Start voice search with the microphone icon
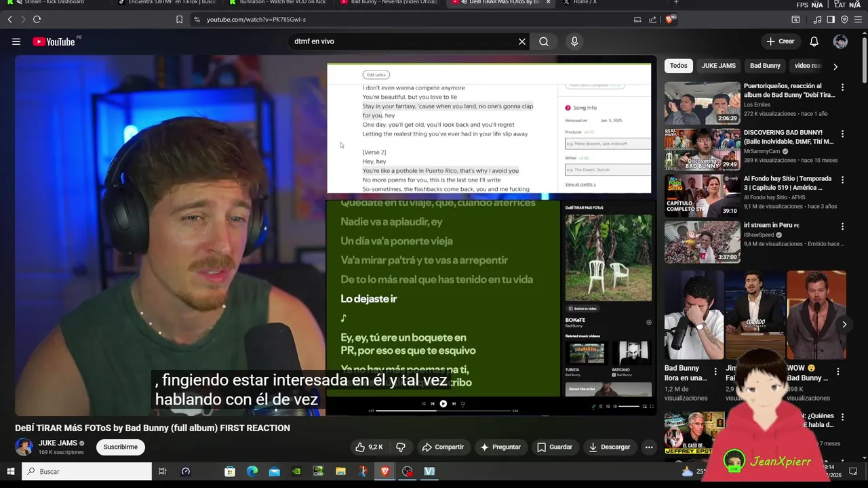Image resolution: width=868 pixels, height=488 pixels. (574, 41)
